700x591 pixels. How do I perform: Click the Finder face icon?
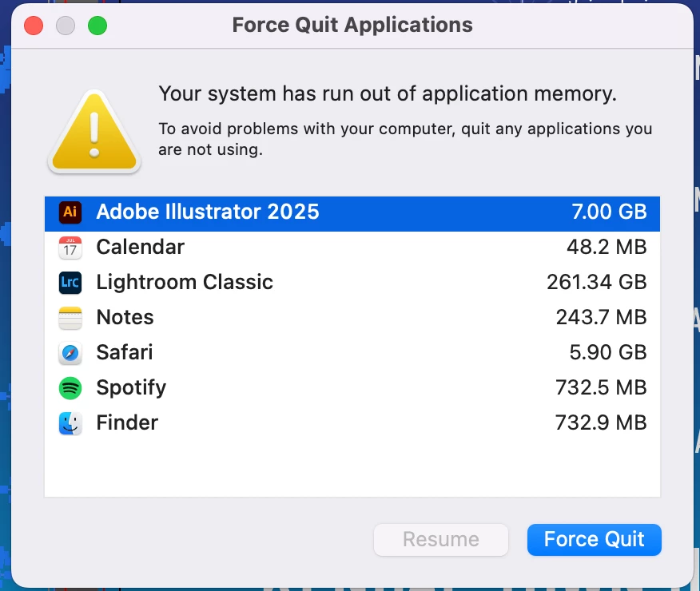(x=70, y=423)
